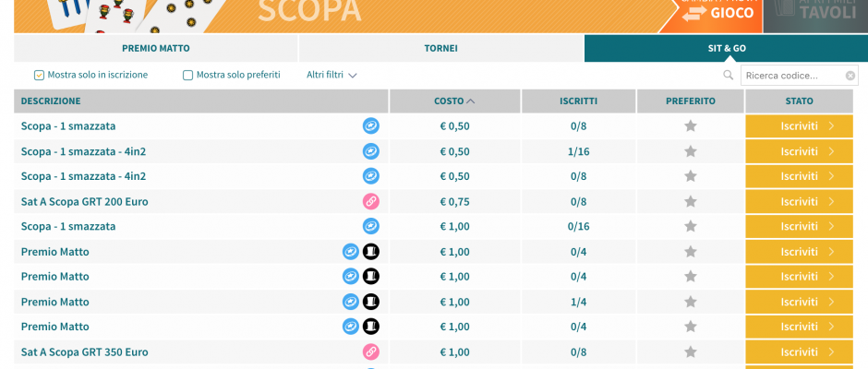Click the blue icon on Scopa - 1 smazzata €1,00 row
The height and width of the screenshot is (369, 868).
pyautogui.click(x=371, y=226)
